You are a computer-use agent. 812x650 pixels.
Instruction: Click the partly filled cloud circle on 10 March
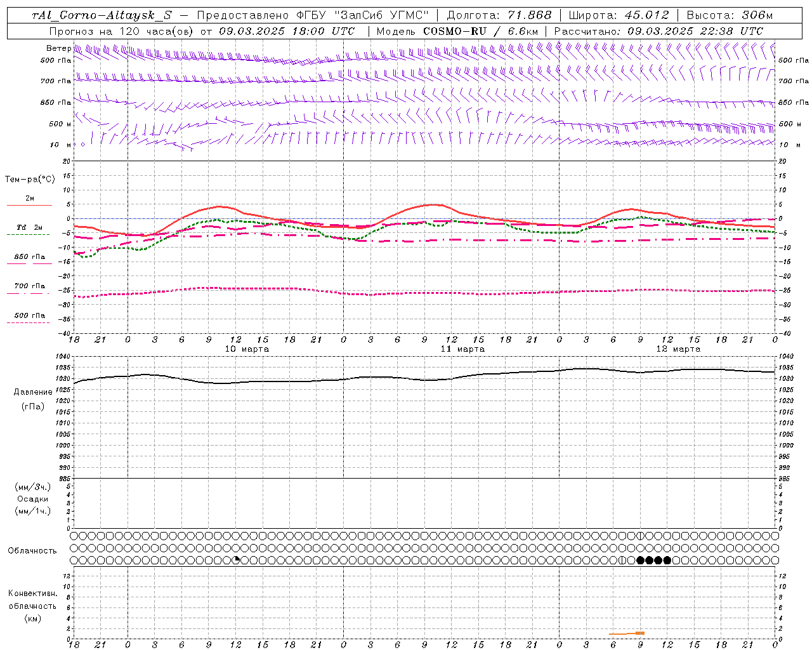236,560
